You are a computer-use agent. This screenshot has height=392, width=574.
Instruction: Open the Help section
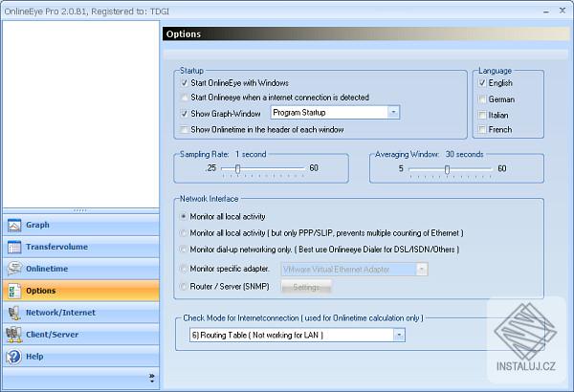81,357
